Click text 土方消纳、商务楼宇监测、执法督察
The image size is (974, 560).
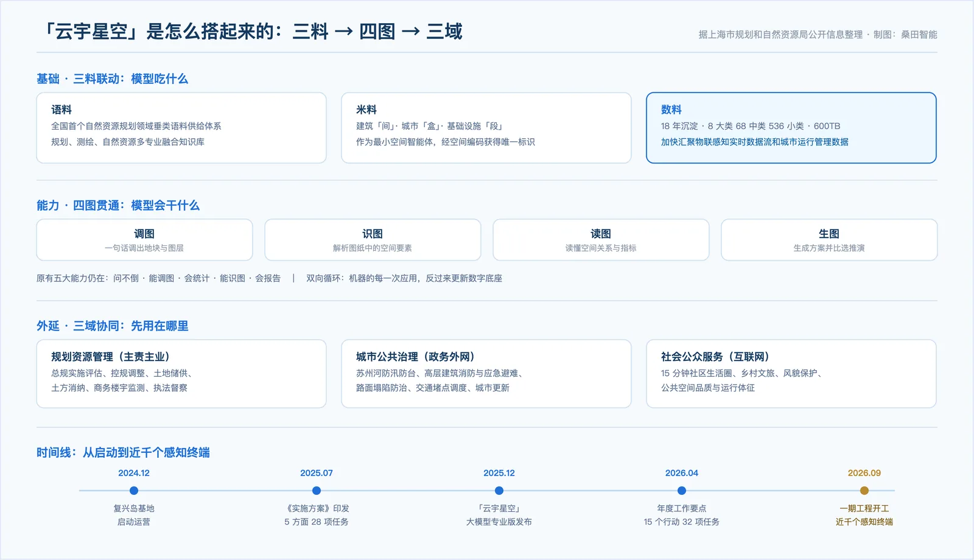coord(119,388)
